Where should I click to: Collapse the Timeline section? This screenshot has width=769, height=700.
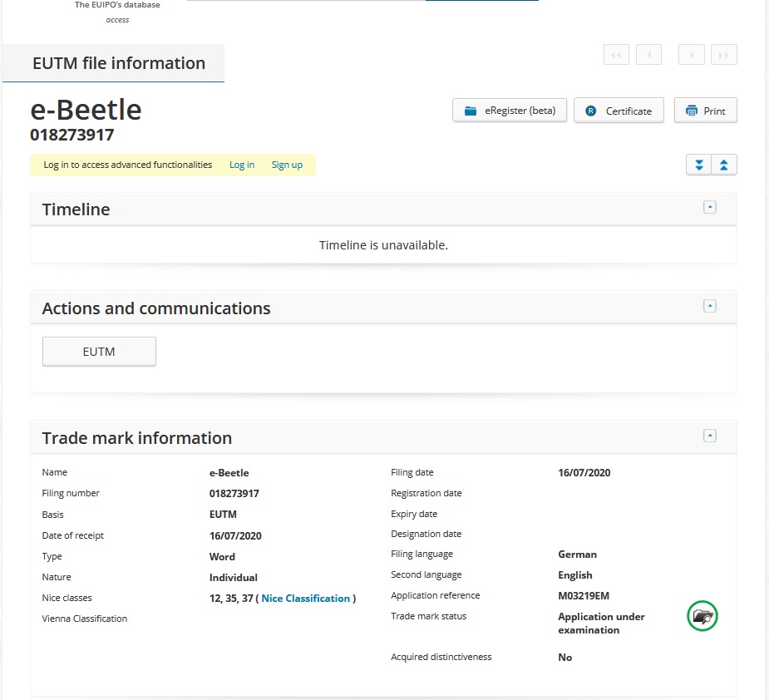coord(709,208)
